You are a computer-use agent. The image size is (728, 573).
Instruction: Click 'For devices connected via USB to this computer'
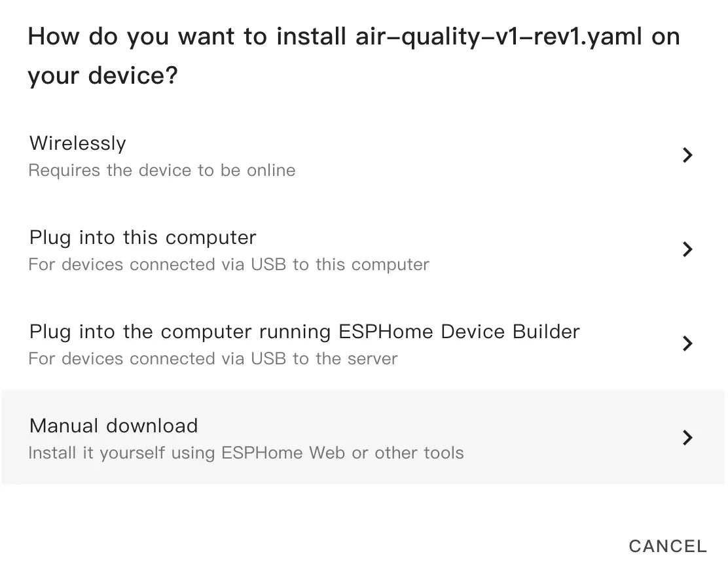(228, 265)
